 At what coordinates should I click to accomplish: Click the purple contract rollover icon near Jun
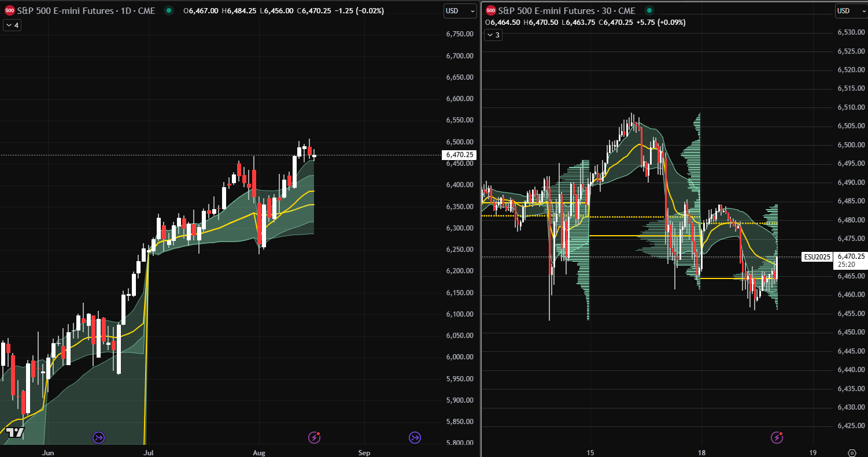point(98,437)
